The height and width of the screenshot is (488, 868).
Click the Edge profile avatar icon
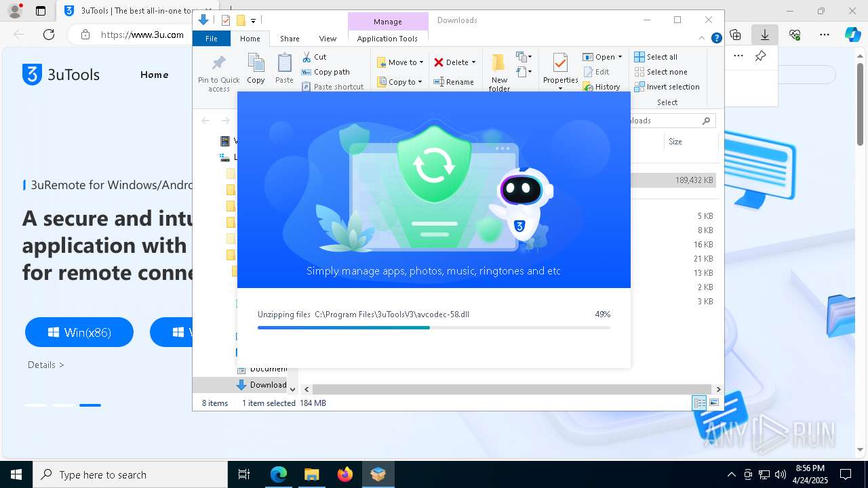pyautogui.click(x=14, y=11)
